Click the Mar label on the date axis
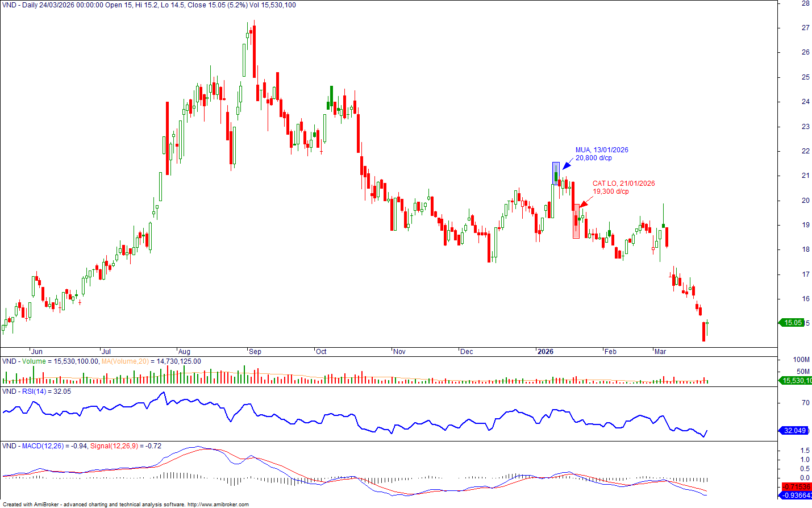 coord(660,352)
